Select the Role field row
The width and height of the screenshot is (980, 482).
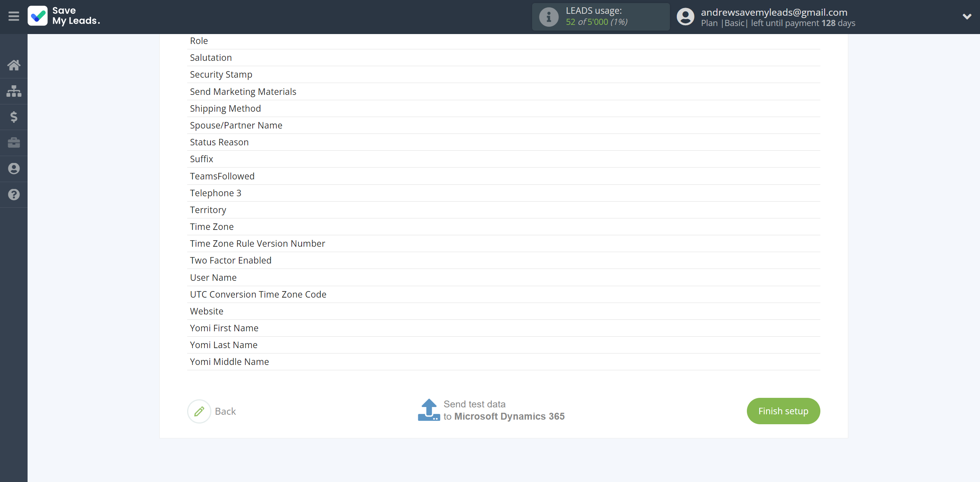coord(503,41)
